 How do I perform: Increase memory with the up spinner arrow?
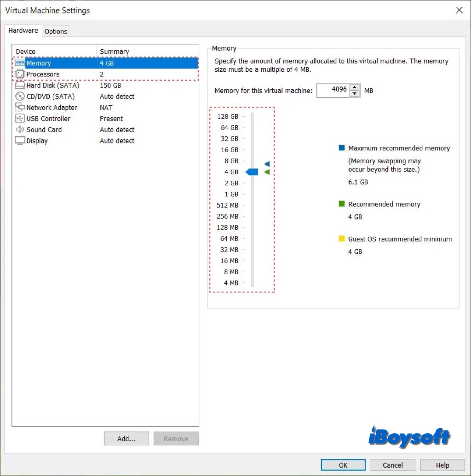click(x=354, y=87)
